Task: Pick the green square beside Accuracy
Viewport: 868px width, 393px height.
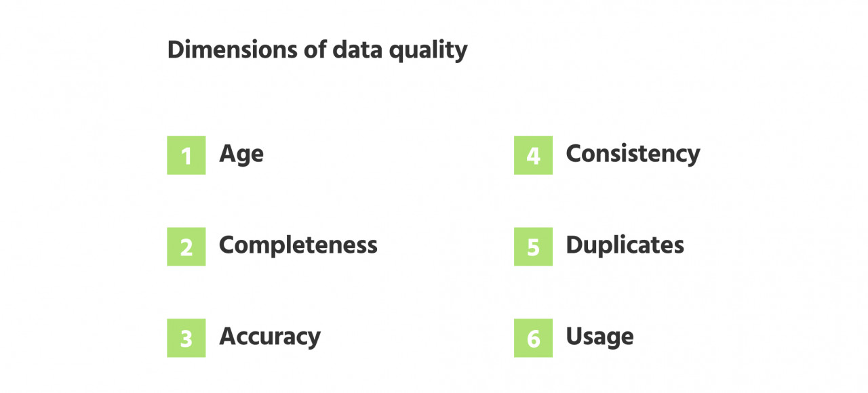Action: tap(186, 338)
